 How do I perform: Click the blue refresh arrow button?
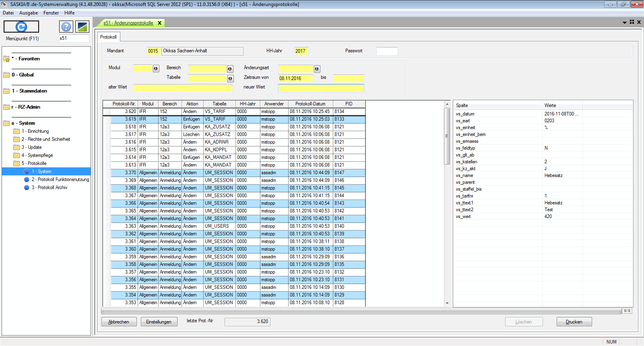pos(21,27)
